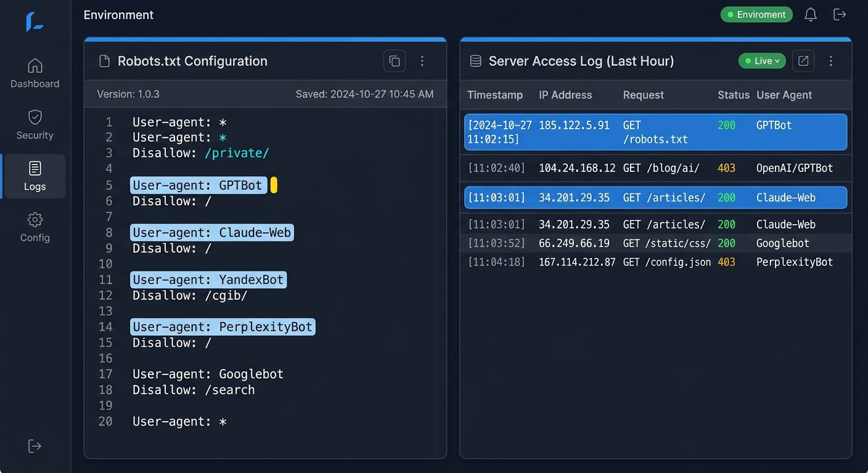This screenshot has height=473, width=868.
Task: Switch to Dashboard in the sidebar
Action: [35, 74]
